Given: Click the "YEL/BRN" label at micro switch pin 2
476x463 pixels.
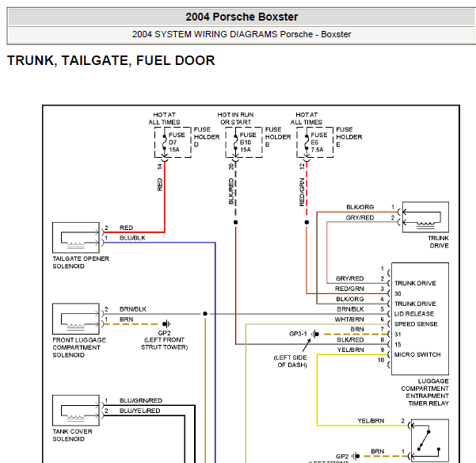Looking at the screenshot, I should (x=371, y=421).
